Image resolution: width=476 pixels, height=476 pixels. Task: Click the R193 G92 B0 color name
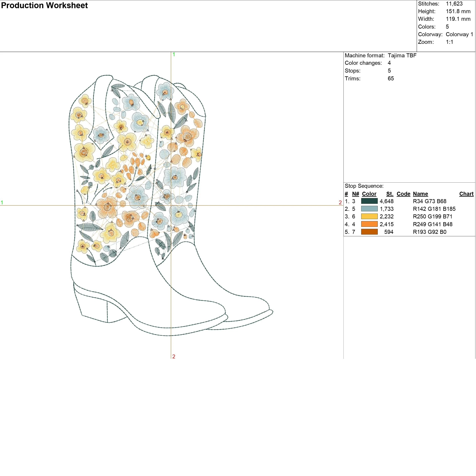click(x=429, y=232)
